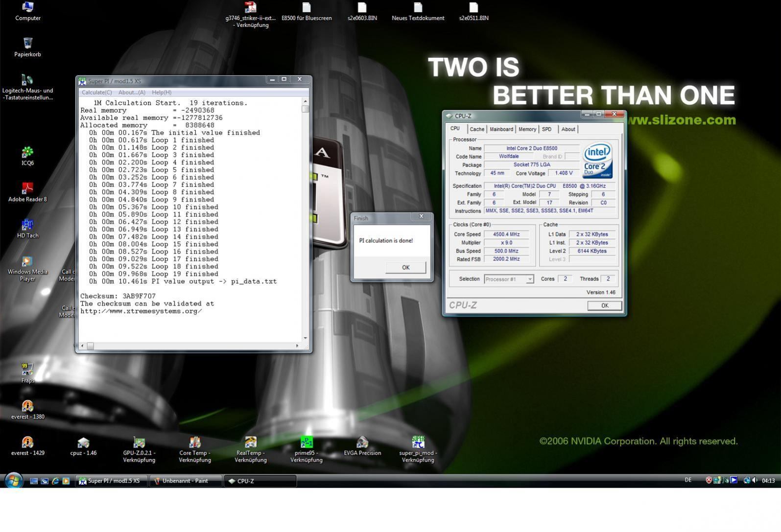Open the EVGA Precision icon

(362, 446)
